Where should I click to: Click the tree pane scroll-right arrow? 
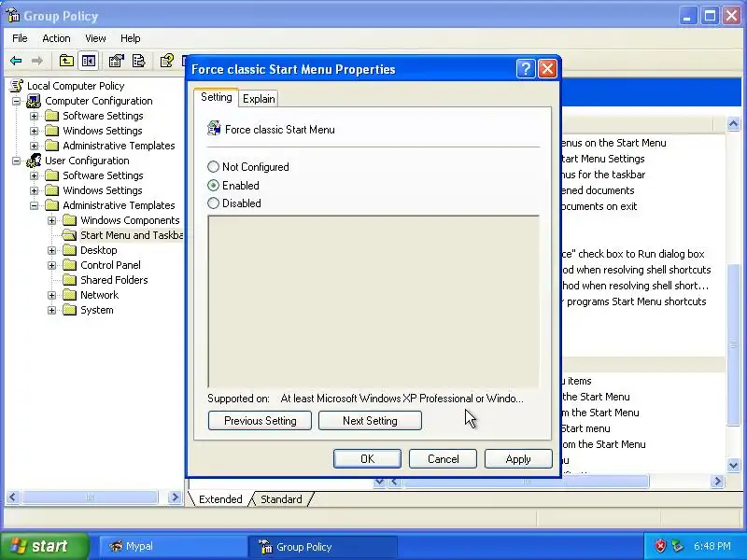pos(175,497)
